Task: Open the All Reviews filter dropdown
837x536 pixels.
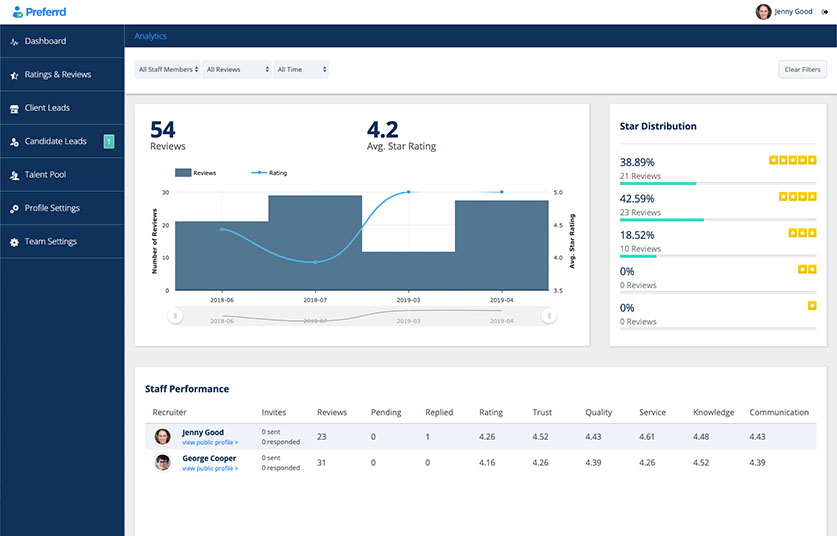Action: pyautogui.click(x=237, y=69)
